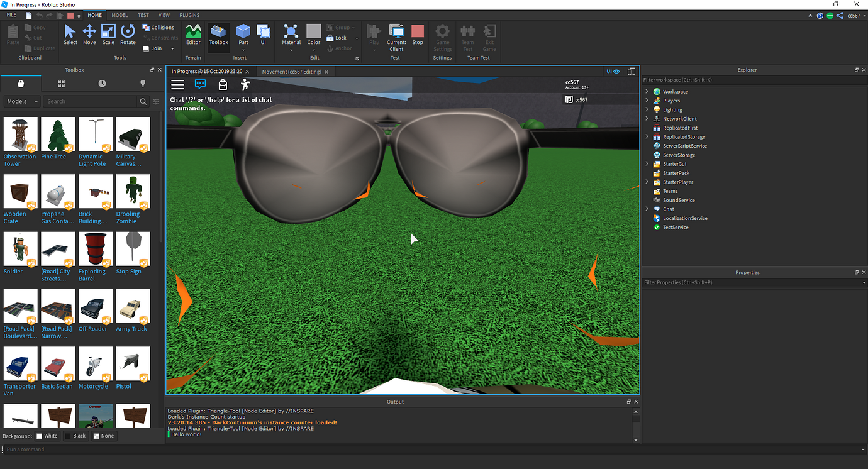Open the PLUGINS ribbon tab
This screenshot has width=868, height=469.
point(189,15)
